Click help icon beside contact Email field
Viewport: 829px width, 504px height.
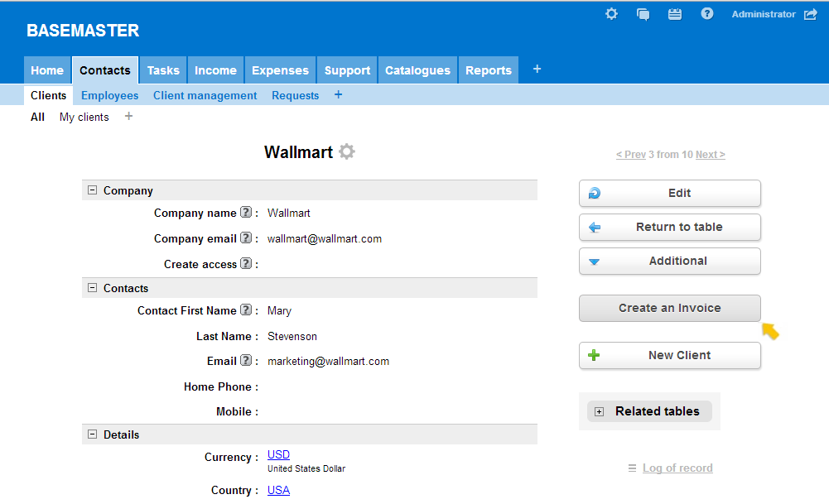pyautogui.click(x=246, y=360)
